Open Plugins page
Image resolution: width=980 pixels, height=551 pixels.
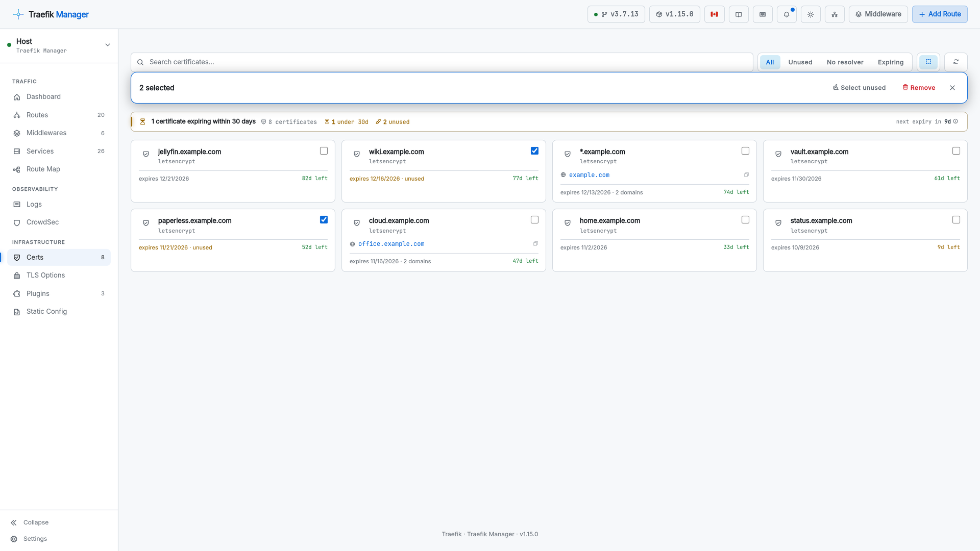[59, 293]
